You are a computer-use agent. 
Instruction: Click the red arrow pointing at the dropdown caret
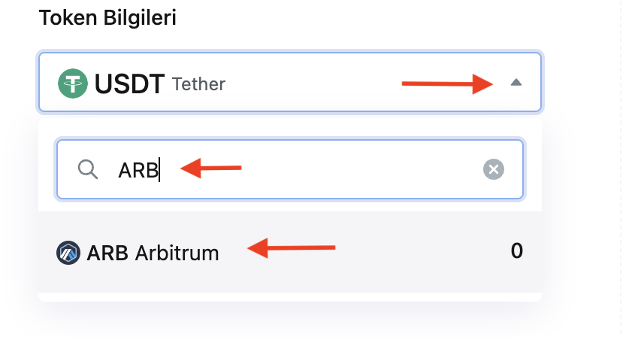(447, 83)
